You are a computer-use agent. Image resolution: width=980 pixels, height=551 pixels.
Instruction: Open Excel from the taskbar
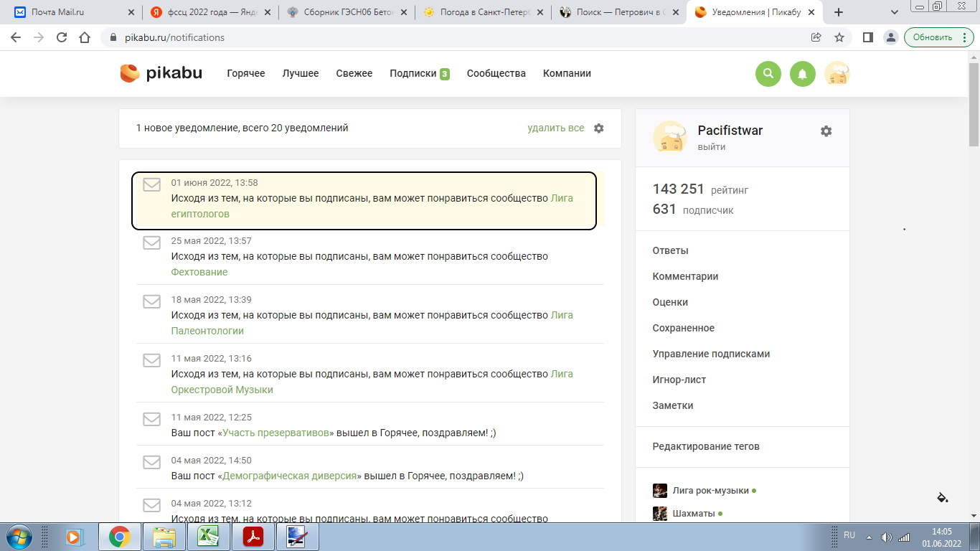(209, 537)
